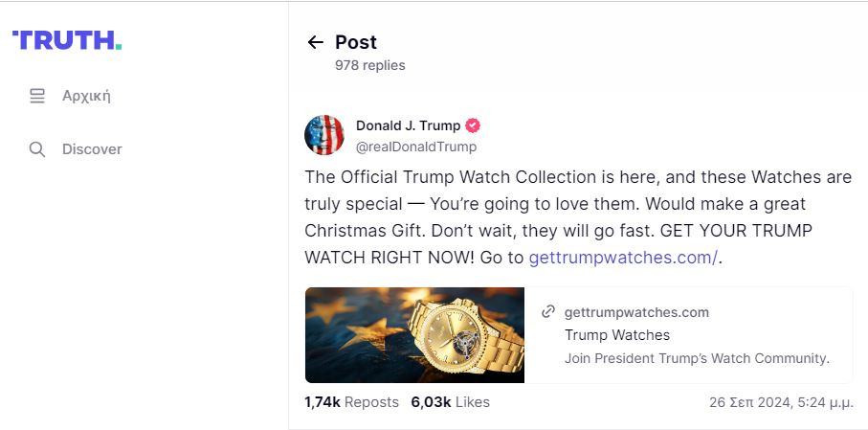868x430 pixels.
Task: Click the 26 Σεπ 2024 timestamp
Action: [x=781, y=402]
